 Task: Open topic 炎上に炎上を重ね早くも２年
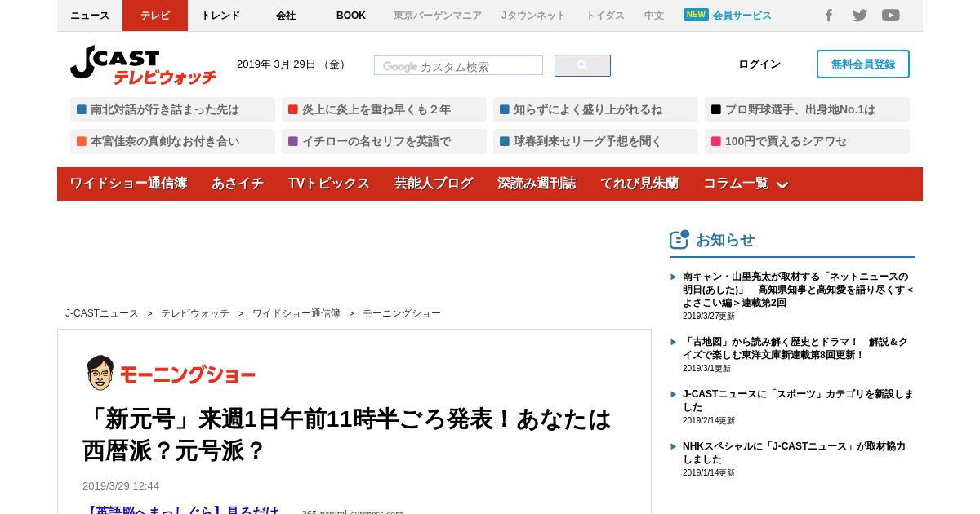[x=384, y=109]
